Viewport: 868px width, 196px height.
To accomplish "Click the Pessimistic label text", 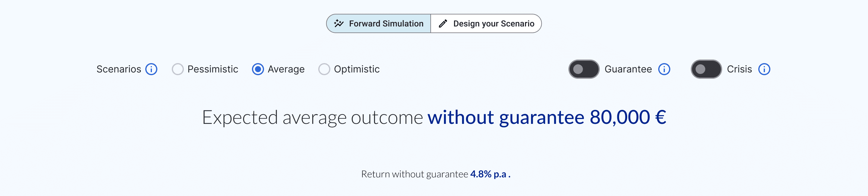I will tap(212, 69).
